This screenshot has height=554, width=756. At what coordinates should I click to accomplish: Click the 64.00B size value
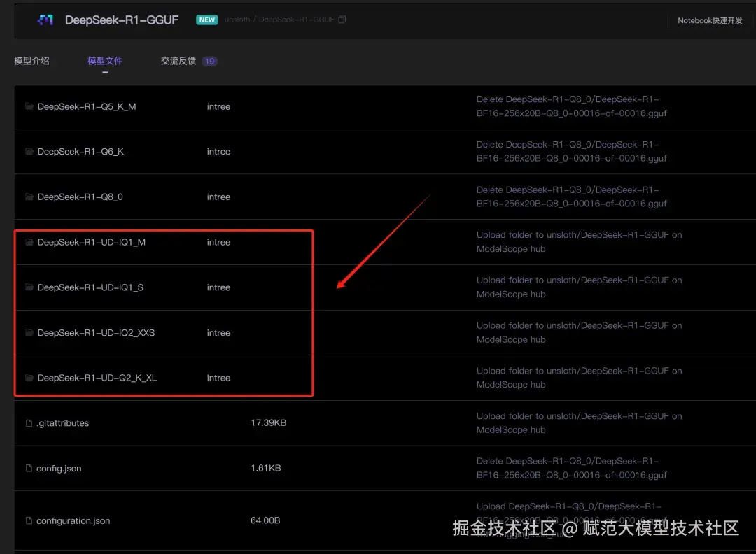tap(265, 520)
